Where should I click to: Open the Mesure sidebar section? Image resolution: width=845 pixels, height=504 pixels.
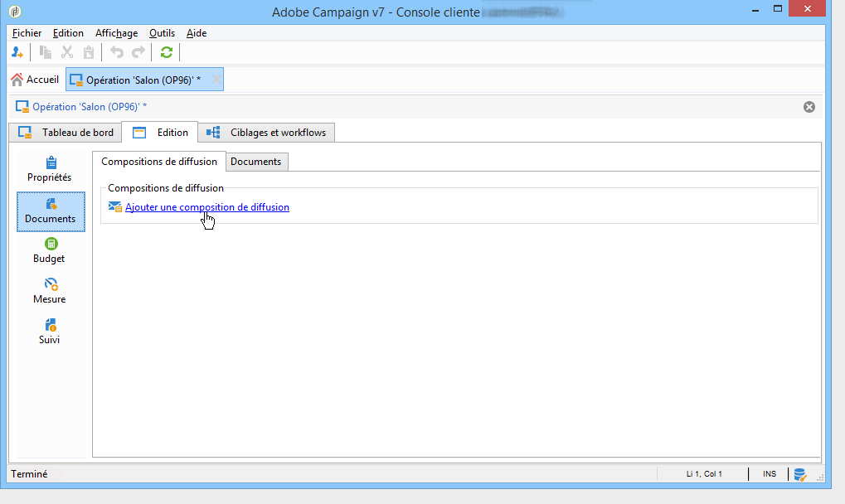(x=50, y=291)
